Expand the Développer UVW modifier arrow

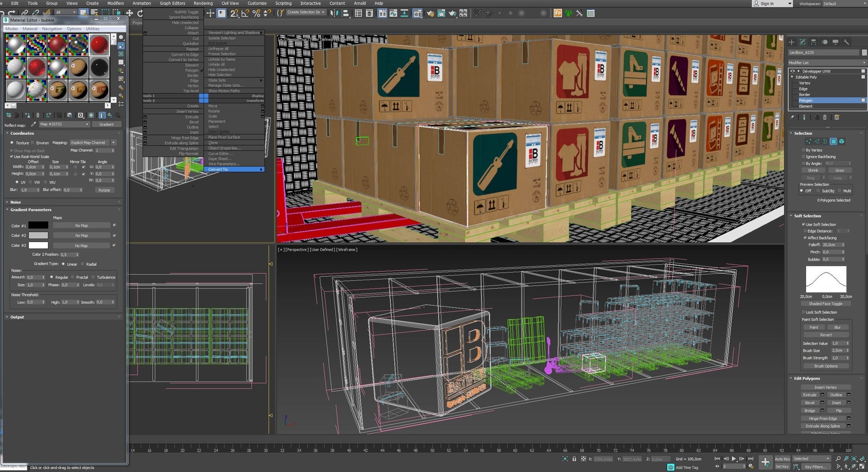point(799,71)
